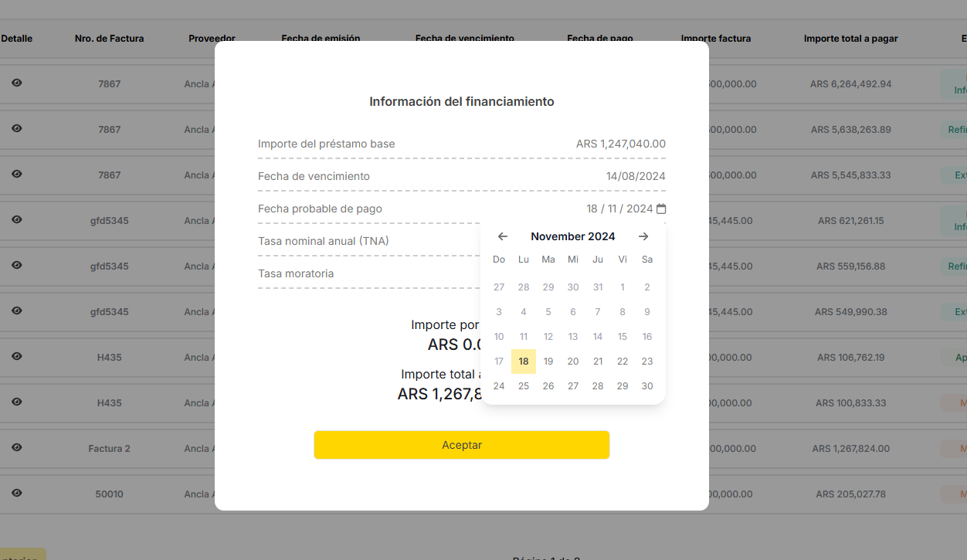Click the Importe factura column header
This screenshot has width=967, height=560.
coord(716,39)
